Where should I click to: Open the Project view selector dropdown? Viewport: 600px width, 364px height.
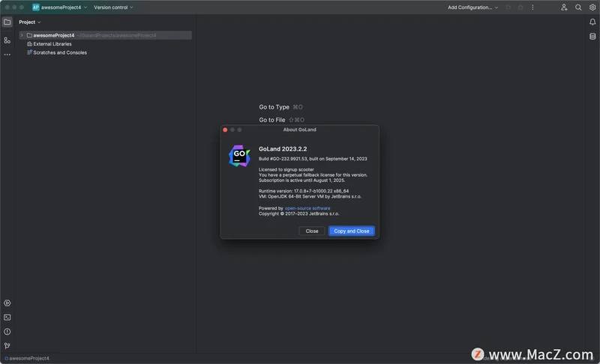coord(30,22)
